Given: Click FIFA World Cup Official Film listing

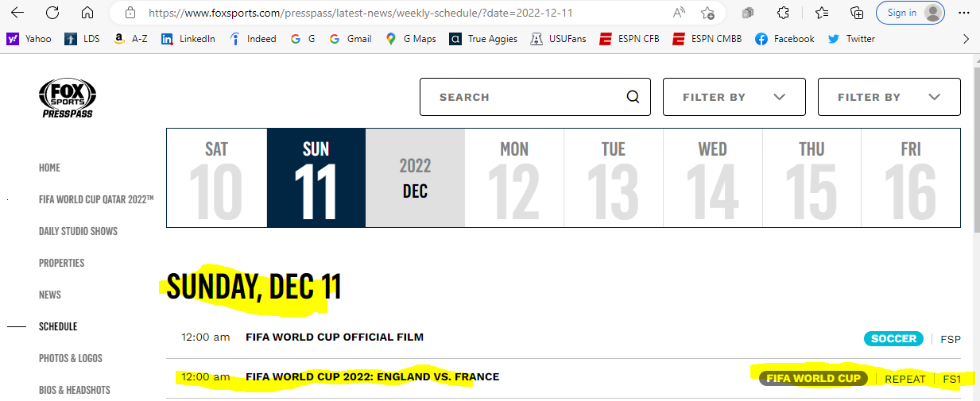Looking at the screenshot, I should point(335,337).
